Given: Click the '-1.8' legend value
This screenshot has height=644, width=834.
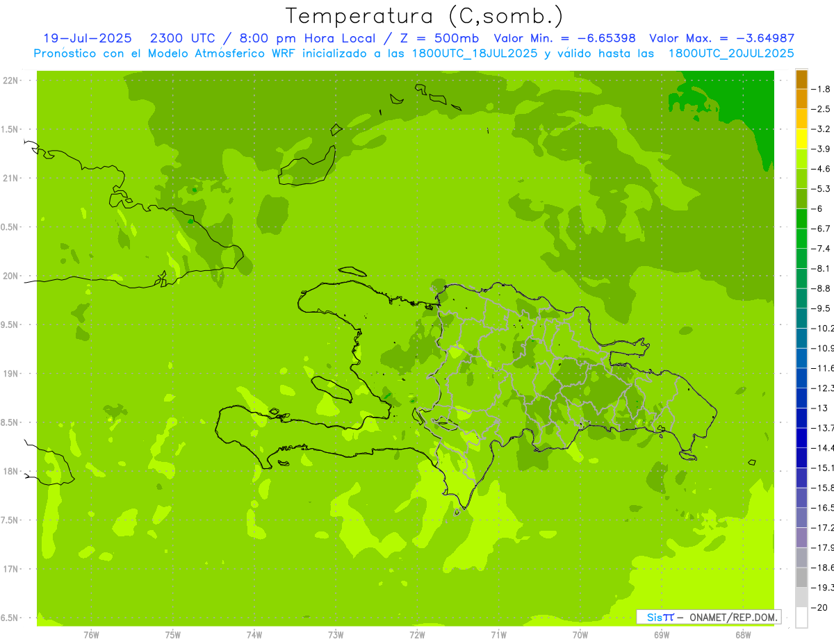Looking at the screenshot, I should 822,89.
